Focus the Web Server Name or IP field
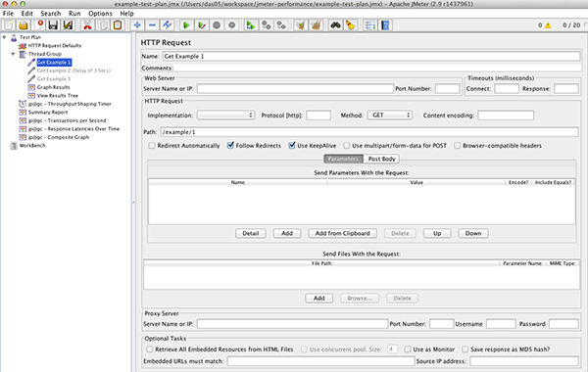Viewport: 588px width, 372px height. point(295,89)
